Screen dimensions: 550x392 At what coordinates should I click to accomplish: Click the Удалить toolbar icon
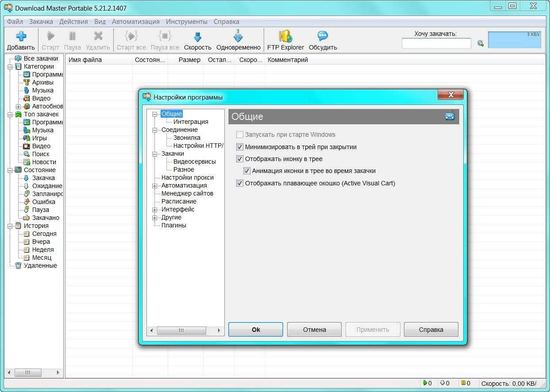click(98, 36)
